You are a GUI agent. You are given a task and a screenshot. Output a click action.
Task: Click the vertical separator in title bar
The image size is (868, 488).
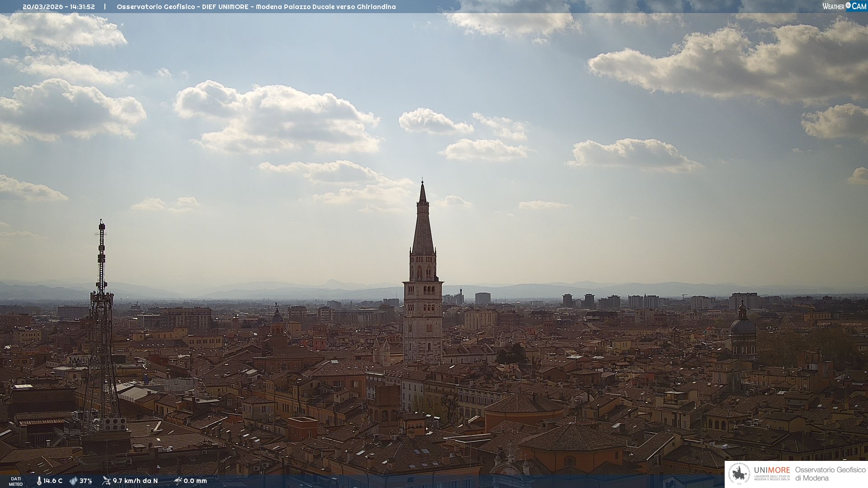[x=105, y=7]
